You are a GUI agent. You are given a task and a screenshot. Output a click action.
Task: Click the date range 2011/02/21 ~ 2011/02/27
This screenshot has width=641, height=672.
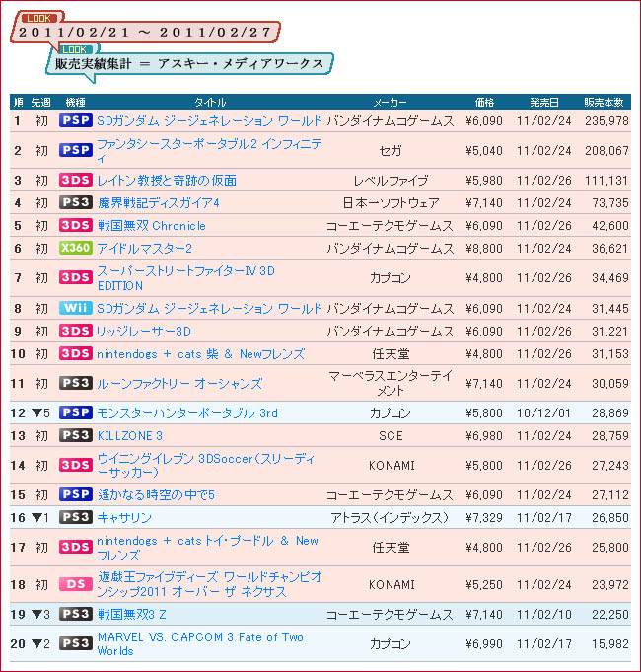click(x=145, y=33)
